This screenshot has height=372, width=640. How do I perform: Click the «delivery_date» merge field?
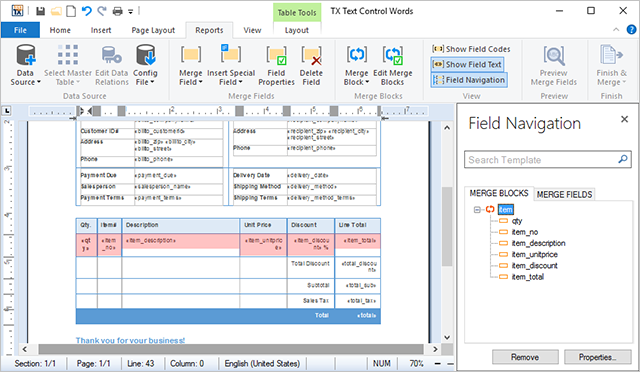[308, 175]
